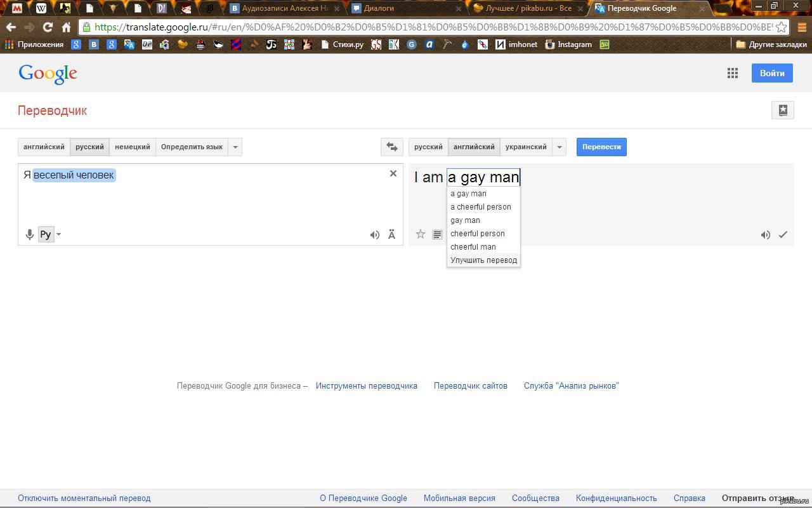
Task: Open the Google apps grid
Action: point(733,73)
